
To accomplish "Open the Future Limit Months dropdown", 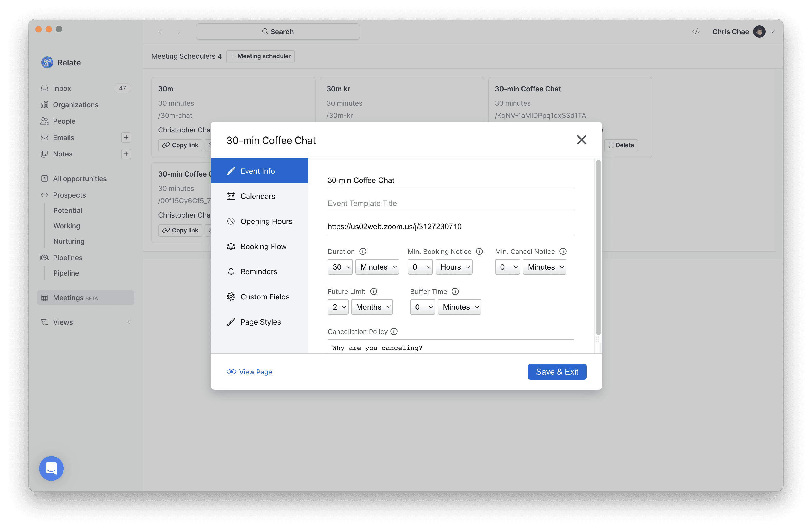I will (372, 307).
